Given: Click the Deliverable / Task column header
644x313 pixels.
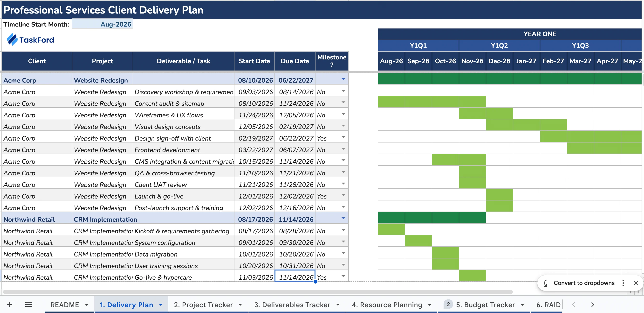Looking at the screenshot, I should click(183, 61).
